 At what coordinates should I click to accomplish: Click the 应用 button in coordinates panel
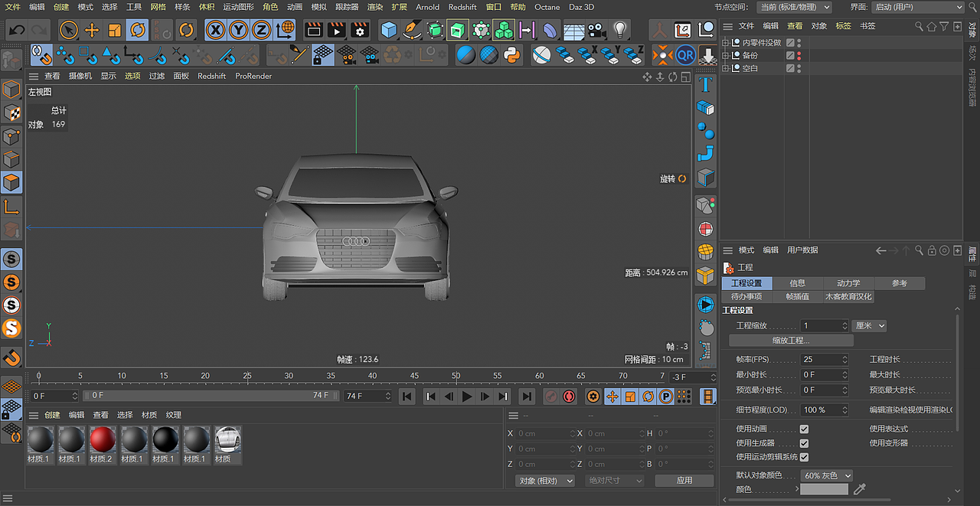(684, 480)
